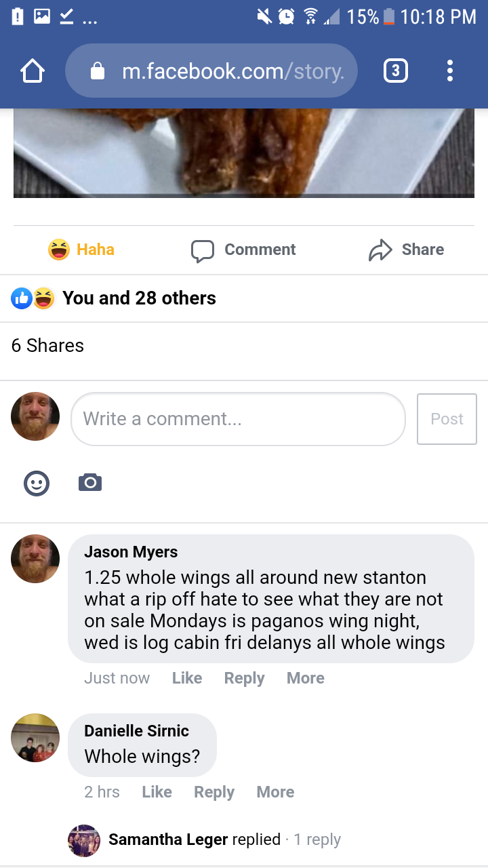Screen dimensions: 488x868
Task: Open the browser three-dot overflow menu
Action: pos(450,71)
